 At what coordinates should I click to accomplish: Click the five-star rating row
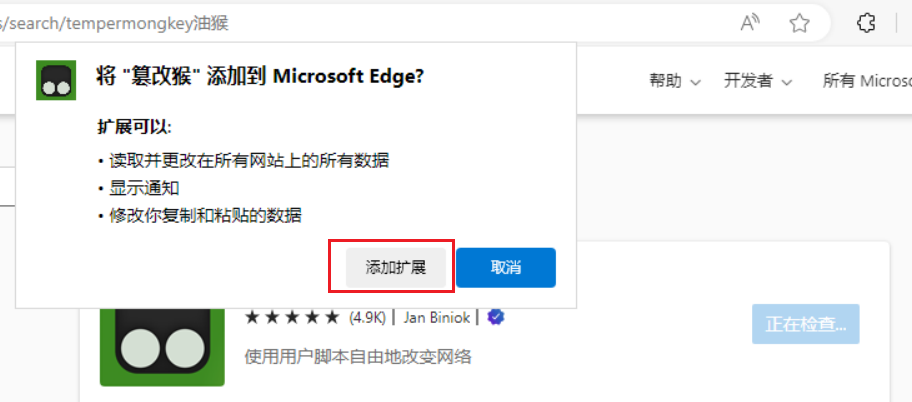click(292, 318)
